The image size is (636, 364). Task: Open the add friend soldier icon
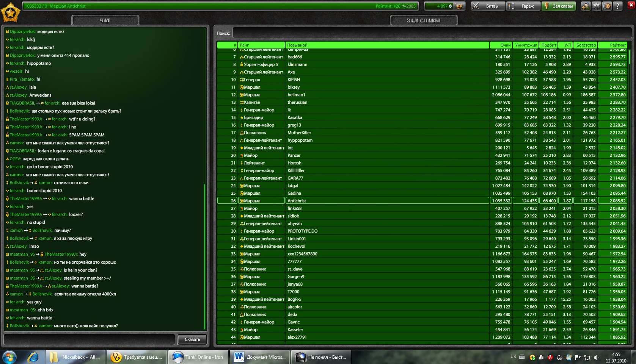coord(586,6)
